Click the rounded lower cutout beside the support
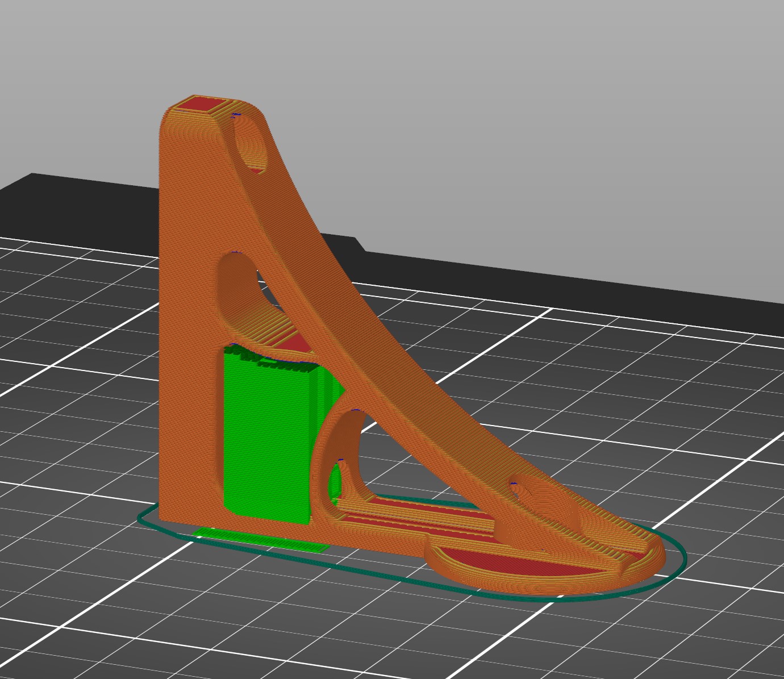This screenshot has width=784, height=679. (x=347, y=449)
